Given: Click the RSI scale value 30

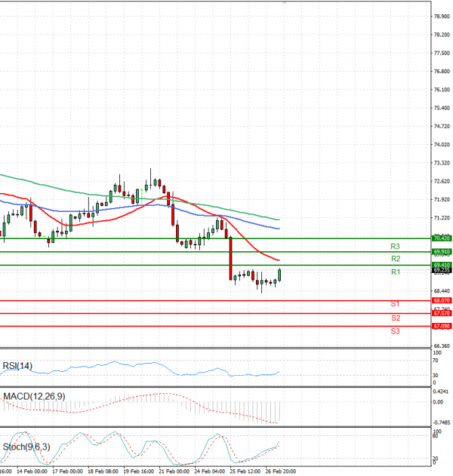Looking at the screenshot, I should click(436, 376).
